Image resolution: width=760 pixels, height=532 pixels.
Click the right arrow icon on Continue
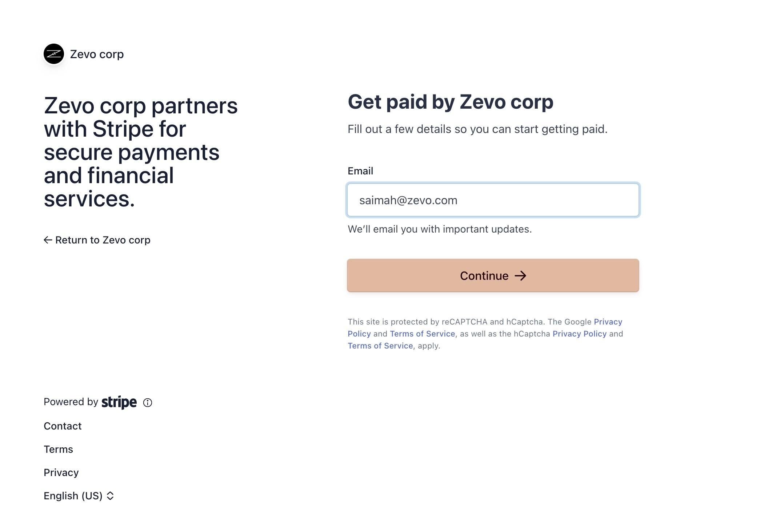(x=520, y=276)
